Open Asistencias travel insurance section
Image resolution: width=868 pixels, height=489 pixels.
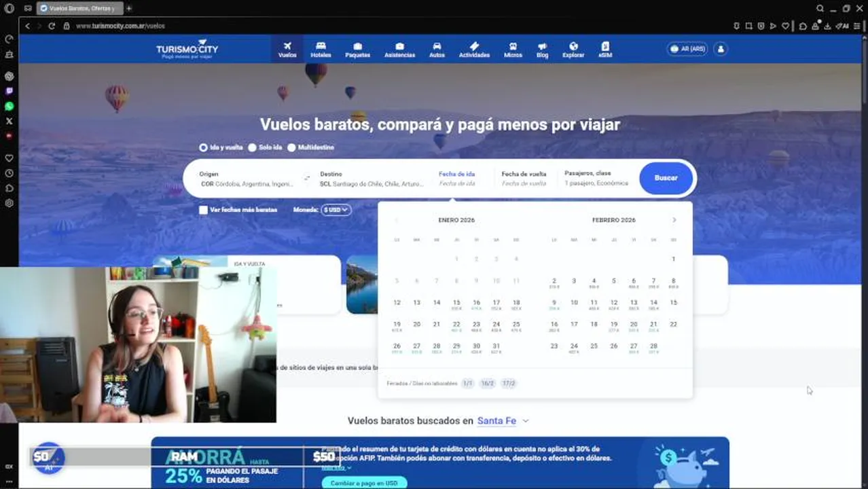399,50
